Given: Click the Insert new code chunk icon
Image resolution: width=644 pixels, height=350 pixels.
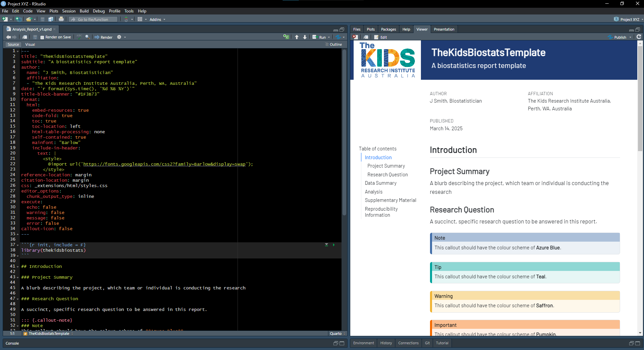Looking at the screenshot, I should [x=286, y=37].
